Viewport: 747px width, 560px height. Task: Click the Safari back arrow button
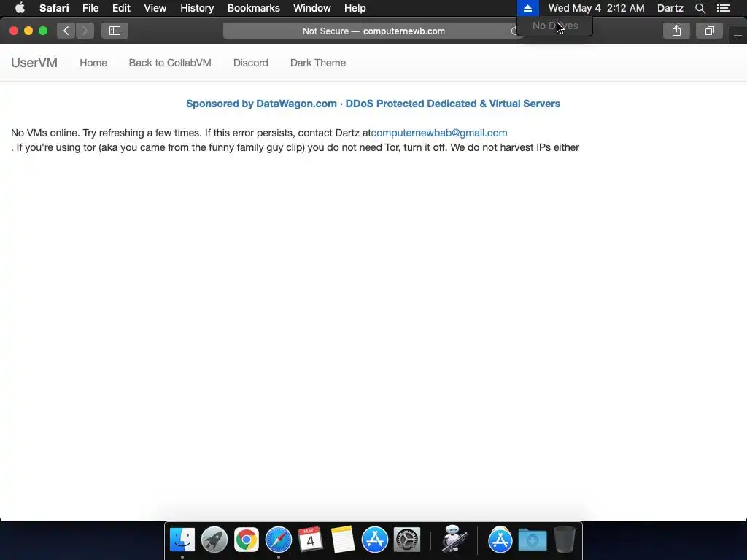[66, 31]
